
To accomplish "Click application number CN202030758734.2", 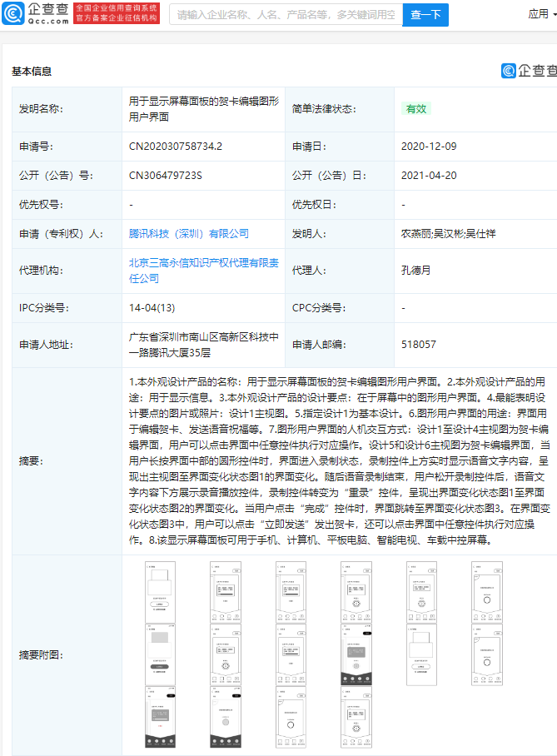I will coord(176,147).
